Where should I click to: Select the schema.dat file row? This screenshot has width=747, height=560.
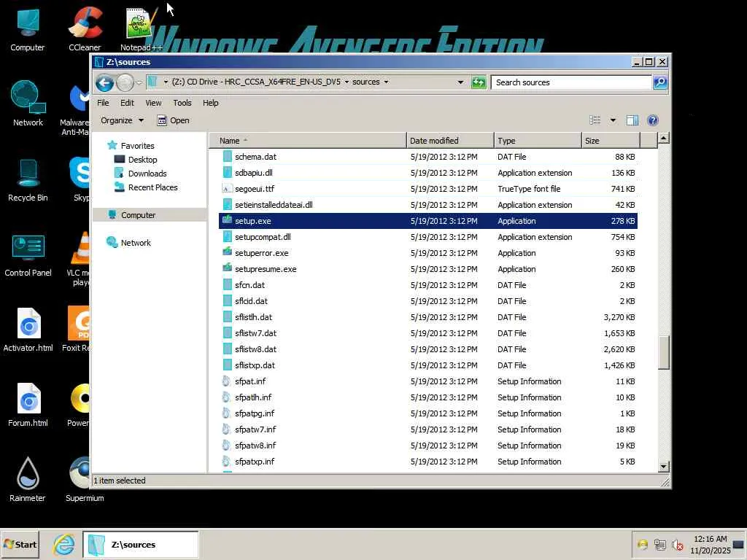point(427,157)
